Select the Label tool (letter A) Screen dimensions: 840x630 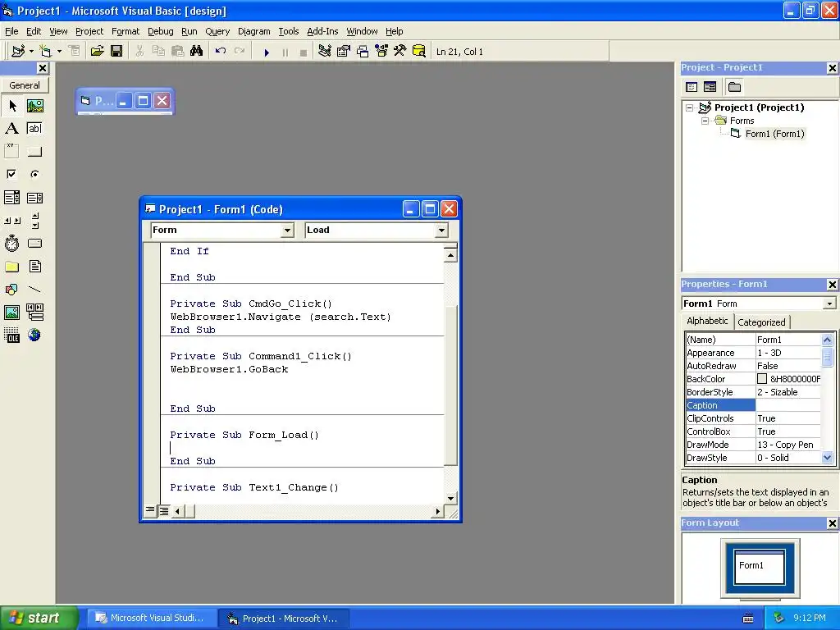pyautogui.click(x=11, y=129)
